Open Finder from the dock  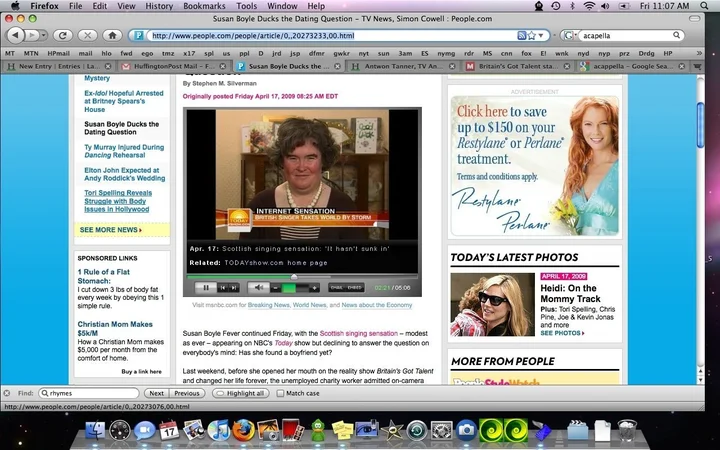click(95, 431)
